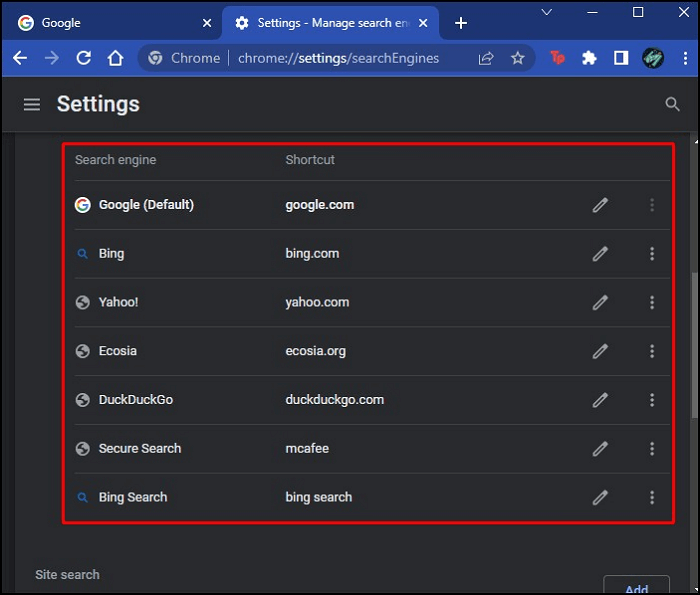Reload the current page
This screenshot has width=700, height=595.
point(84,58)
